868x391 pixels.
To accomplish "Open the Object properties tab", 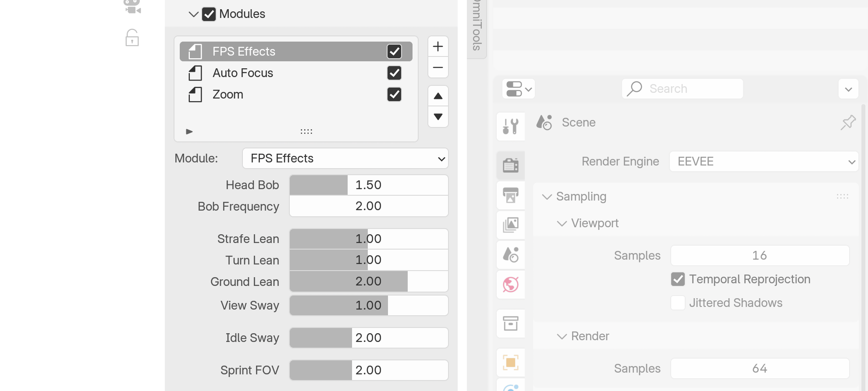I will coord(511,363).
